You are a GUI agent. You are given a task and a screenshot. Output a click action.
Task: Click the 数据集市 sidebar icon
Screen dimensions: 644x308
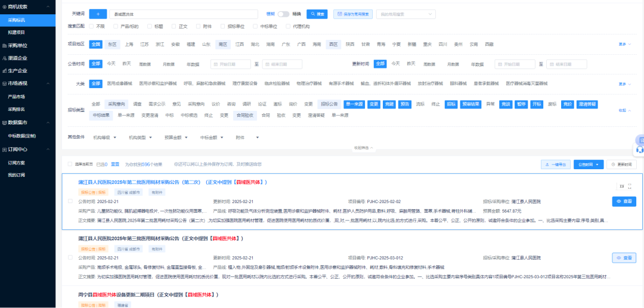4,123
